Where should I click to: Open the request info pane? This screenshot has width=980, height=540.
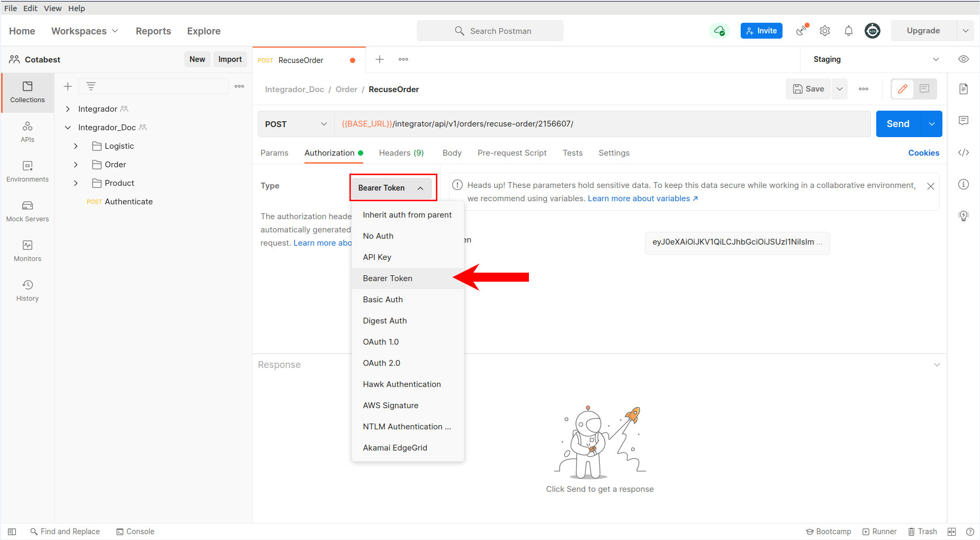click(964, 184)
